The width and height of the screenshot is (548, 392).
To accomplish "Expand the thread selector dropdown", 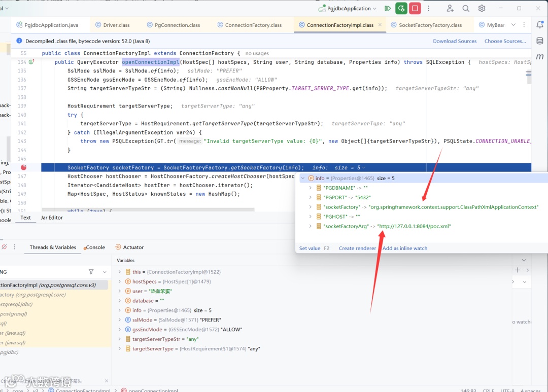I will (x=105, y=272).
